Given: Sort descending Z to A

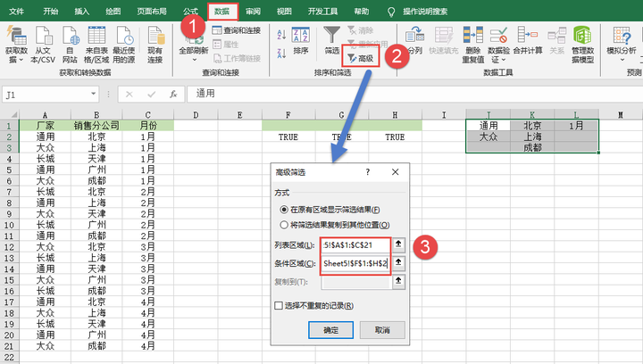Looking at the screenshot, I should click(281, 54).
